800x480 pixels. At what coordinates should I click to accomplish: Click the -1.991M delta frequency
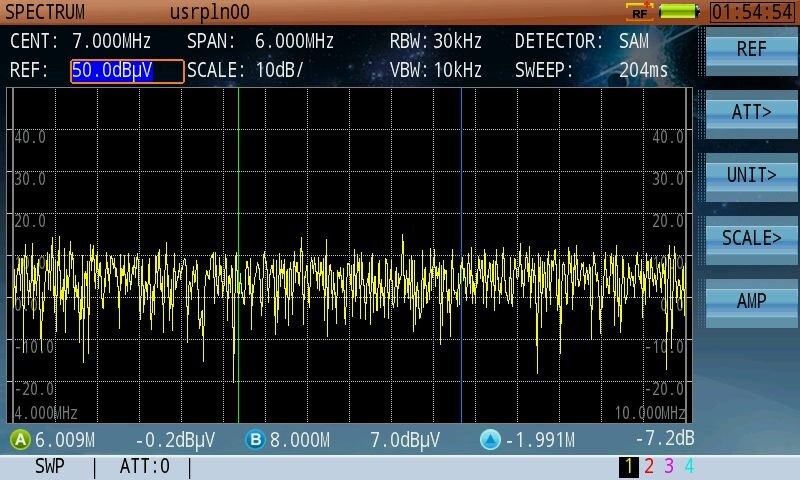click(x=540, y=440)
